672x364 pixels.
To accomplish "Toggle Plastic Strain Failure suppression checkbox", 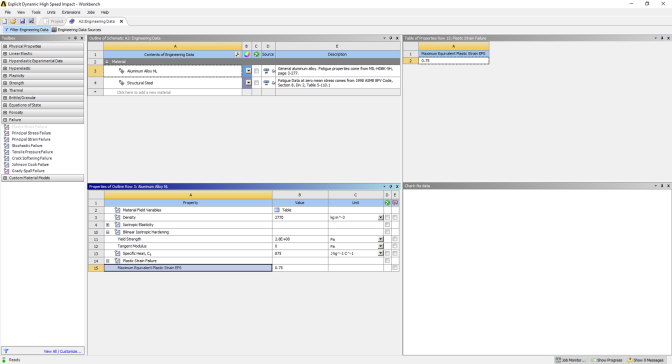I will click(387, 261).
